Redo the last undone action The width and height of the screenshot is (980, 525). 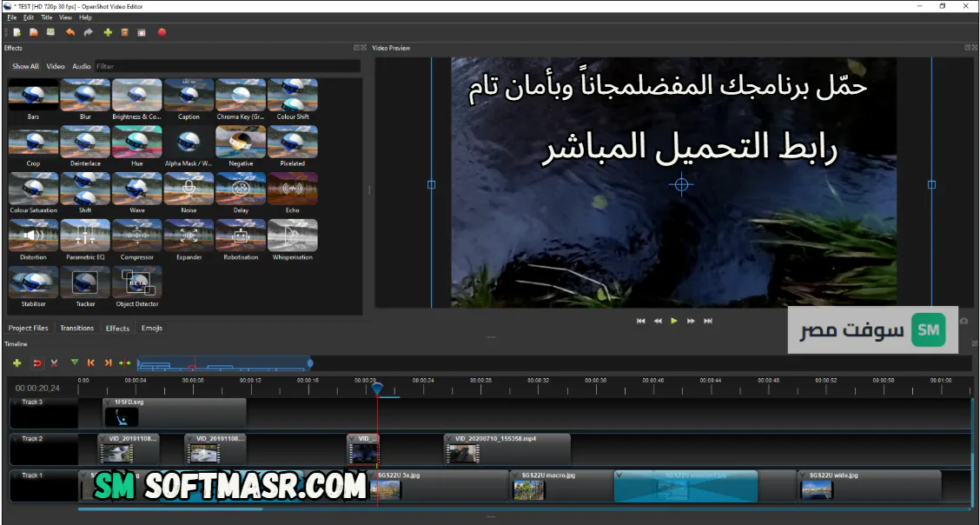click(88, 32)
